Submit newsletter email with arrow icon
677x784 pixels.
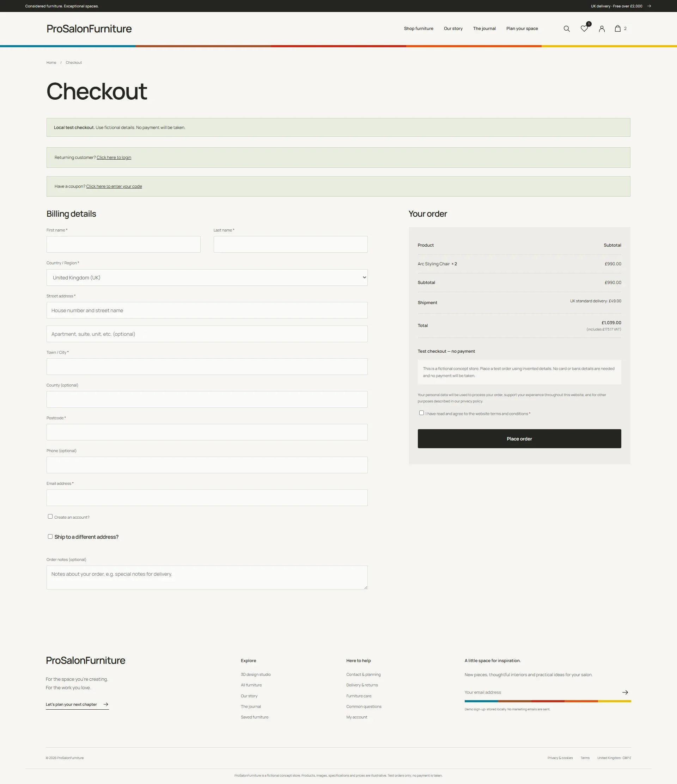(625, 692)
